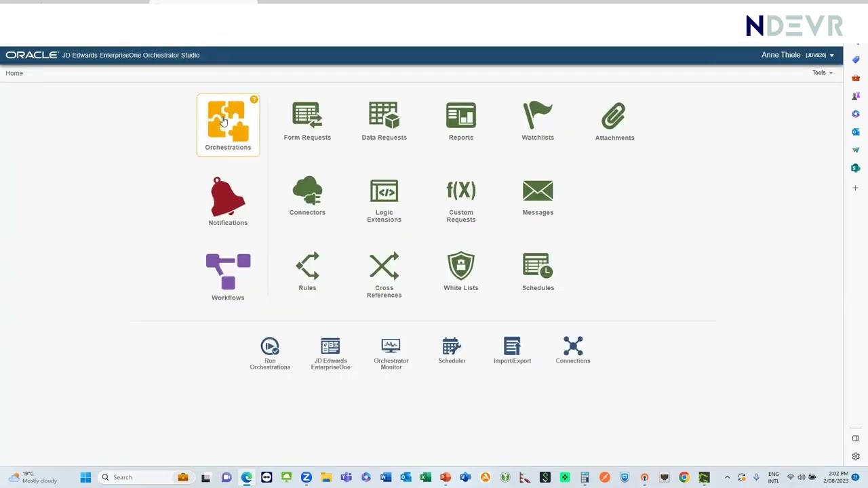Open Custom Requests f(X) icon

click(x=460, y=201)
